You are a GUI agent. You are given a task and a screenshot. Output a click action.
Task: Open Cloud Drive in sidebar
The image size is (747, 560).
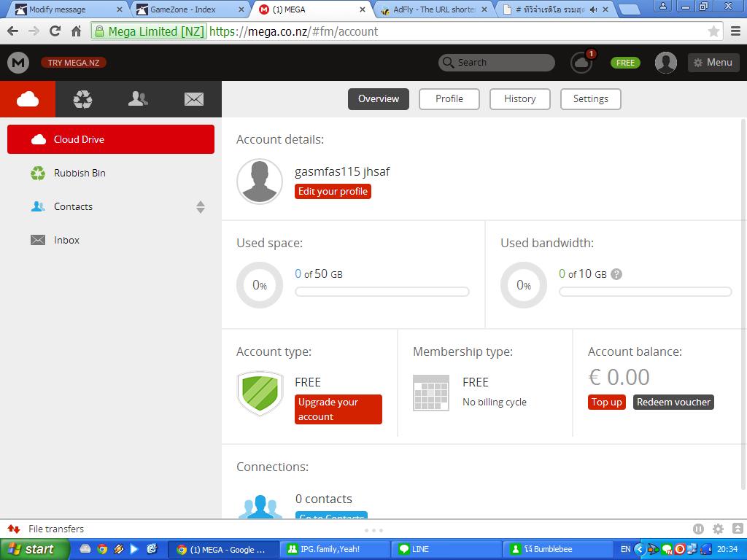coord(111,139)
